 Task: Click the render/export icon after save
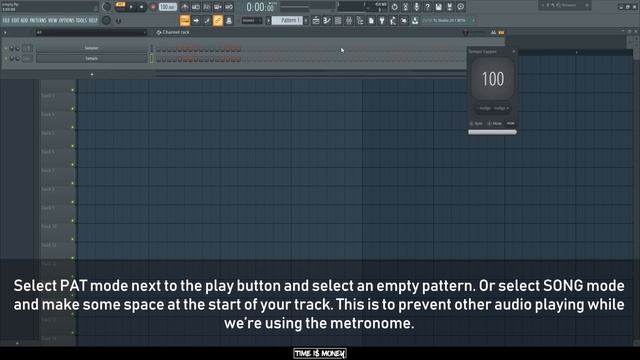tap(449, 7)
